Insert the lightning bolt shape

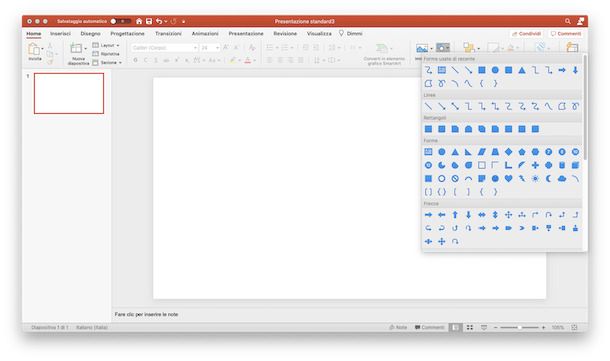pyautogui.click(x=522, y=179)
